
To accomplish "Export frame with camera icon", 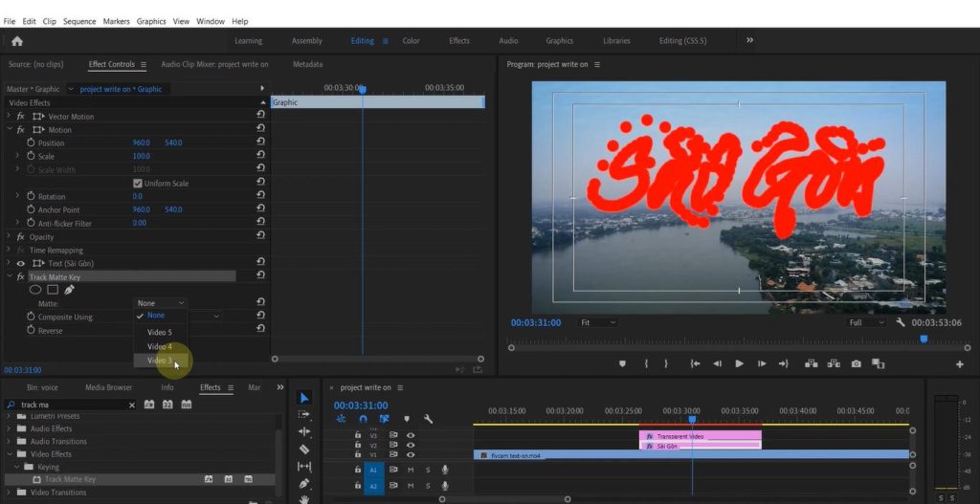I will point(857,363).
